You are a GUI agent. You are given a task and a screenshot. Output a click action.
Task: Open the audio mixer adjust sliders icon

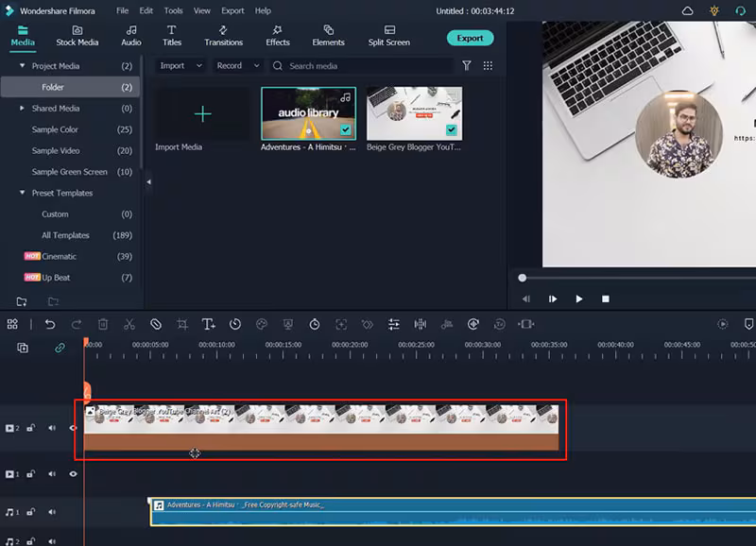pyautogui.click(x=394, y=324)
